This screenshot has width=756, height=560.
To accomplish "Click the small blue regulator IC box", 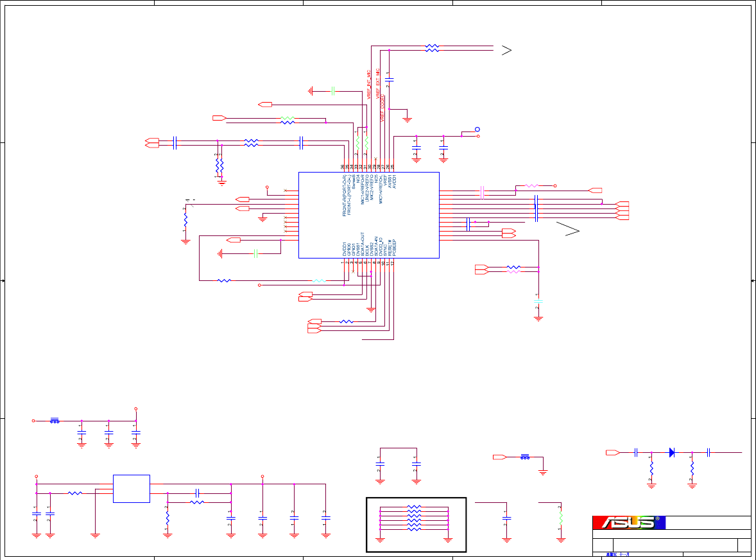I will tap(131, 489).
